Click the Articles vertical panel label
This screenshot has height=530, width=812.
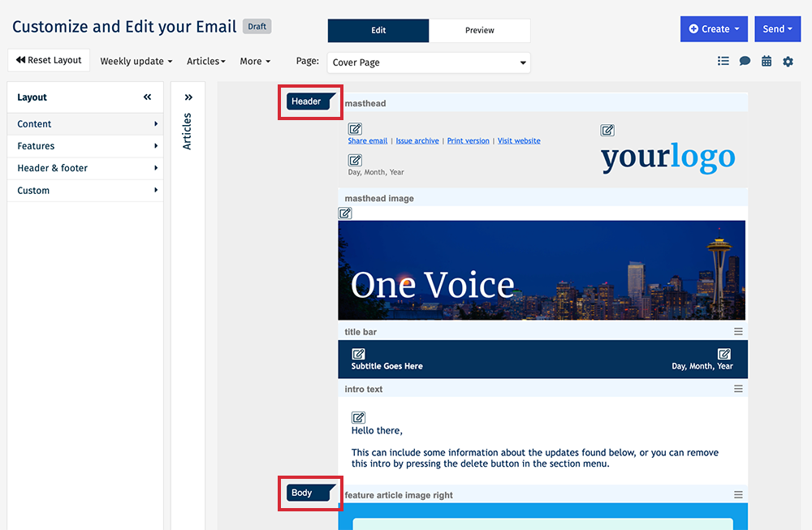[188, 131]
